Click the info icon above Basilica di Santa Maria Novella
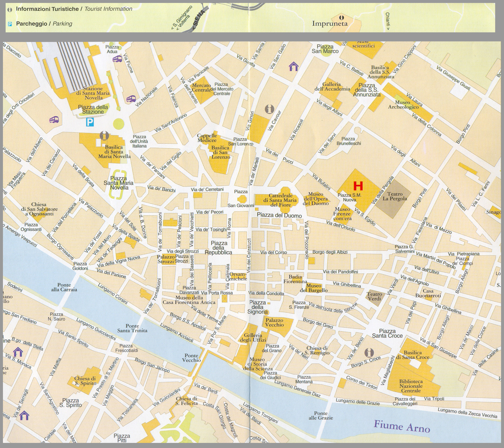The height and width of the screenshot is (448, 504). click(104, 136)
